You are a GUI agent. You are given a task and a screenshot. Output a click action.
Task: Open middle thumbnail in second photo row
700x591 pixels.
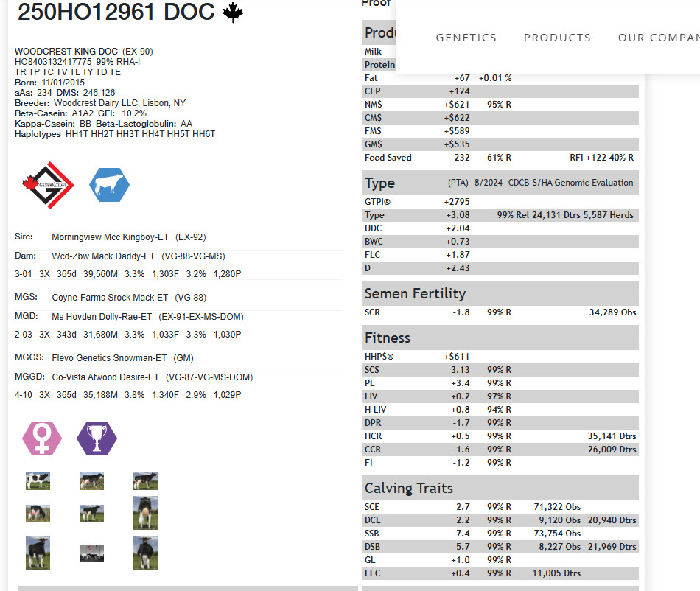pyautogui.click(x=91, y=514)
